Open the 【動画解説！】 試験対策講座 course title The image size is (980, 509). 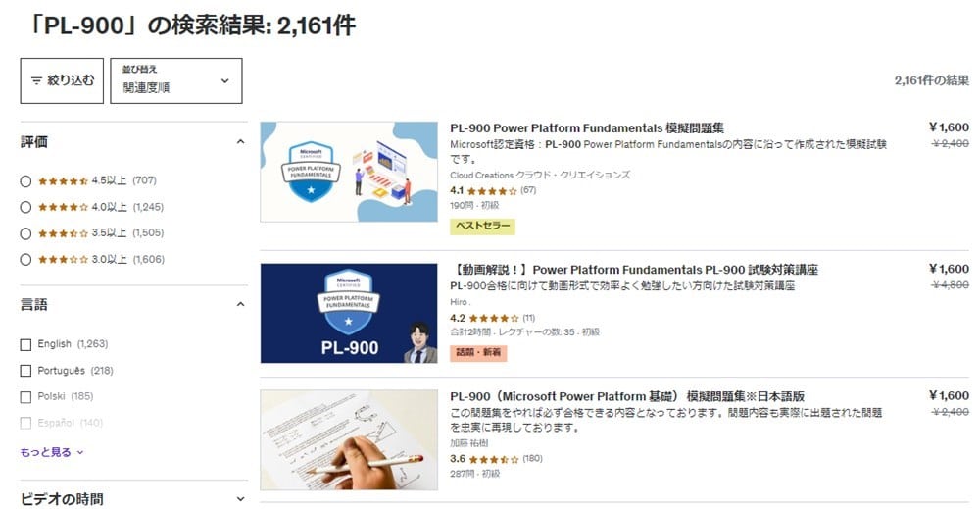pos(634,270)
